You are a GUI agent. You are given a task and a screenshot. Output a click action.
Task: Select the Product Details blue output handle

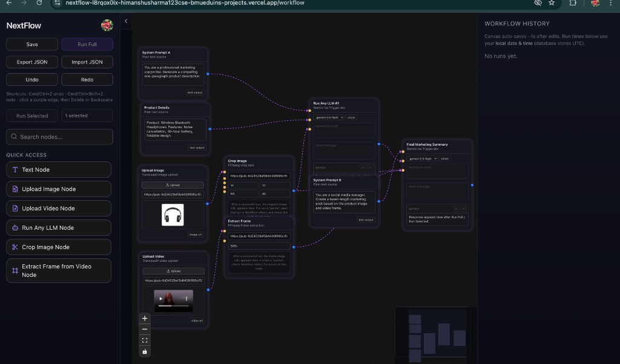point(210,129)
